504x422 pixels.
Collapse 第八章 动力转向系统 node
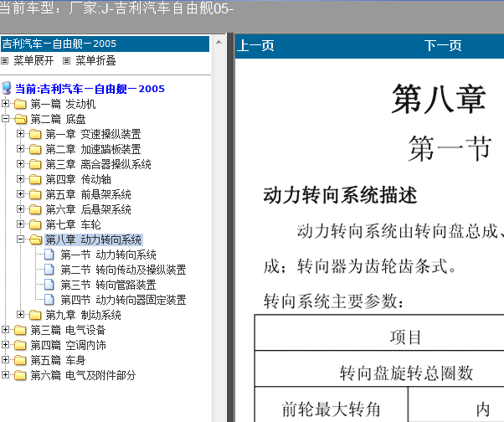(20, 239)
